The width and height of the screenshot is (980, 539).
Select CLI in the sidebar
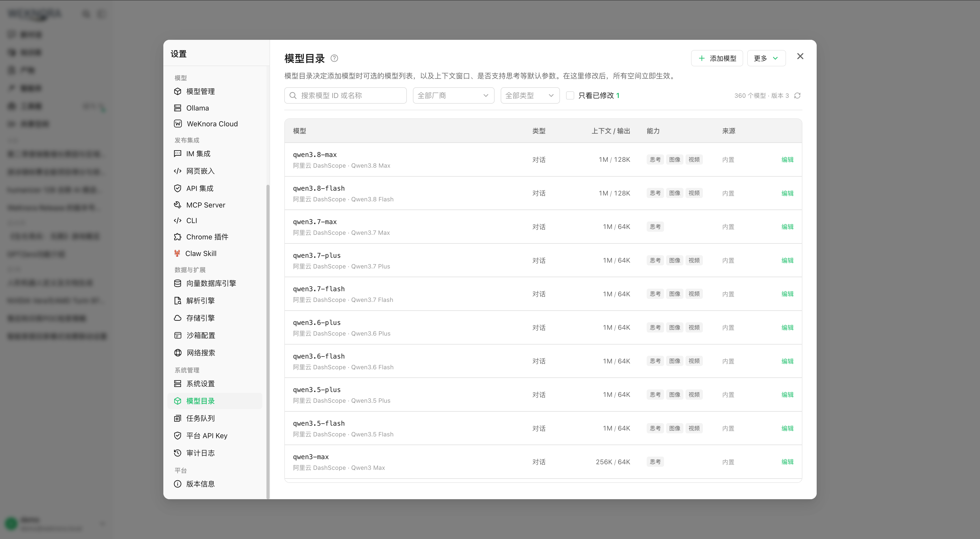coord(215,220)
